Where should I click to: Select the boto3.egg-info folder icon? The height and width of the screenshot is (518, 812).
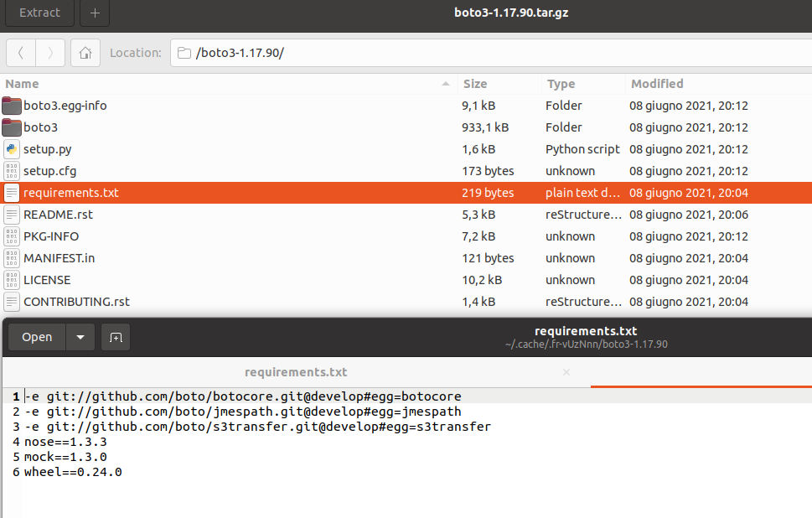(12, 106)
